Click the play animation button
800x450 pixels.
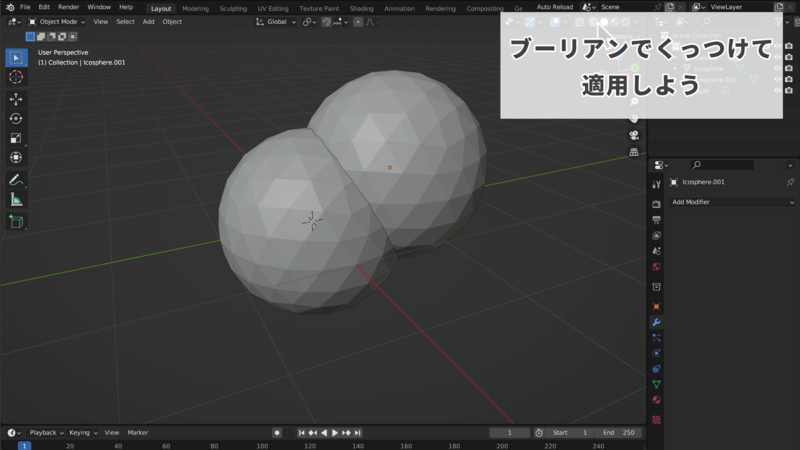click(x=335, y=433)
